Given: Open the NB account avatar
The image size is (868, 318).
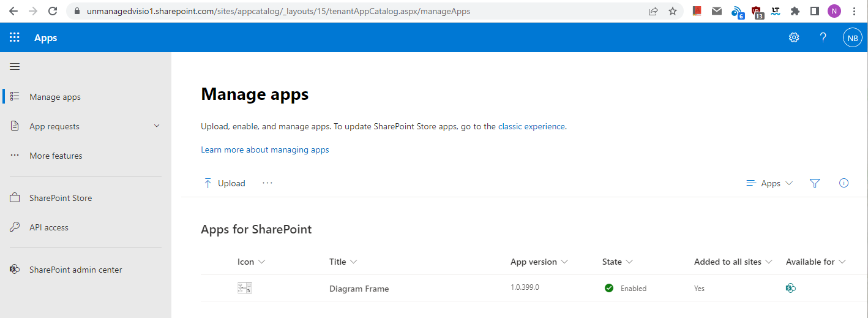Looking at the screenshot, I should [852, 37].
